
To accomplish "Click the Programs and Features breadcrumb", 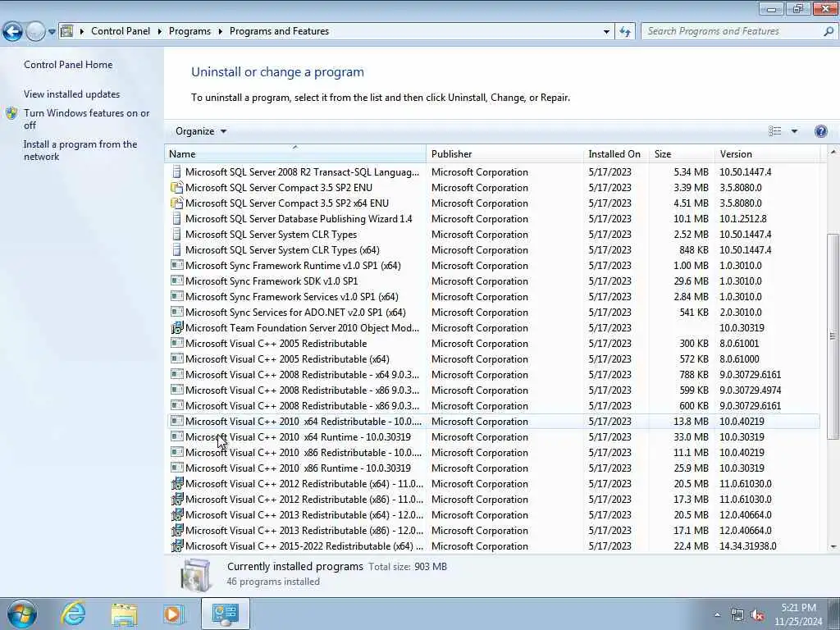I will [x=279, y=31].
